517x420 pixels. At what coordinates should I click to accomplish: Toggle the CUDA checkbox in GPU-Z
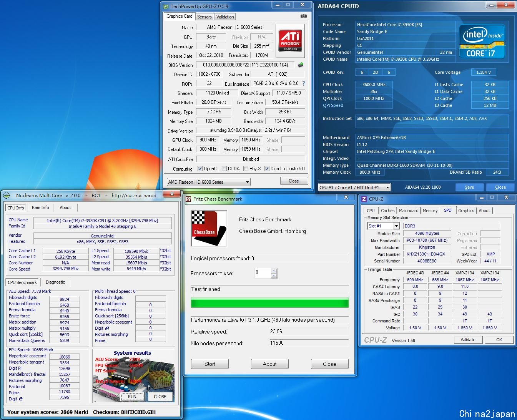tap(224, 169)
